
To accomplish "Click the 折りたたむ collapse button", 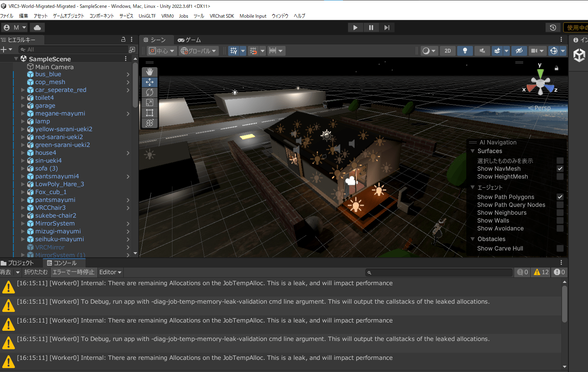I will (x=36, y=272).
